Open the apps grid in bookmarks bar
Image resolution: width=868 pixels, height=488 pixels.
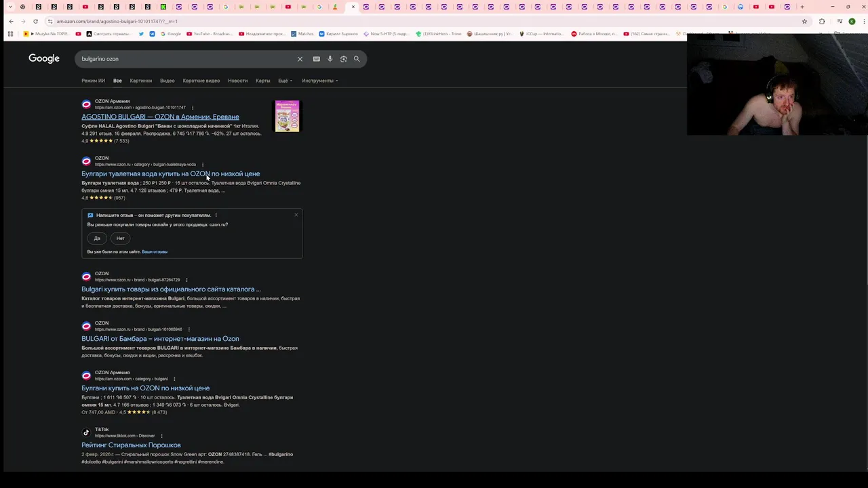pos(10,34)
